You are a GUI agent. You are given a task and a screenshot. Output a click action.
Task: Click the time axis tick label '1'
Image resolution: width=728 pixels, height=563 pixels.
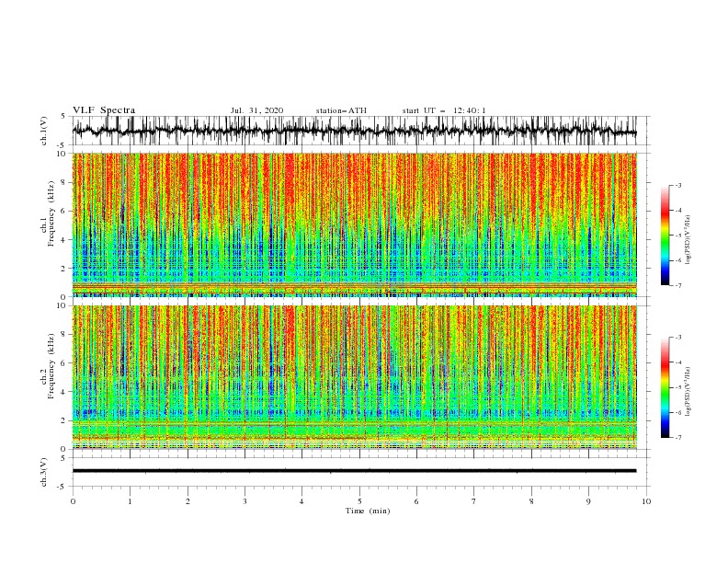(x=130, y=501)
